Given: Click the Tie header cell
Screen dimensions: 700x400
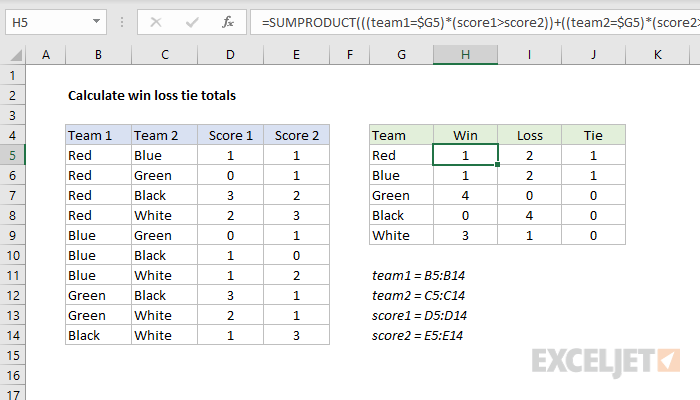Looking at the screenshot, I should 594,135.
